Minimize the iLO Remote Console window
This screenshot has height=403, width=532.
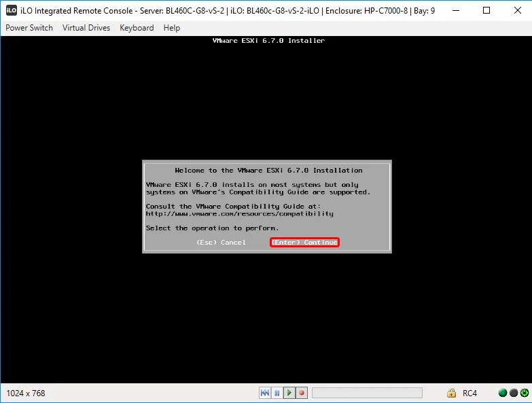tap(456, 10)
